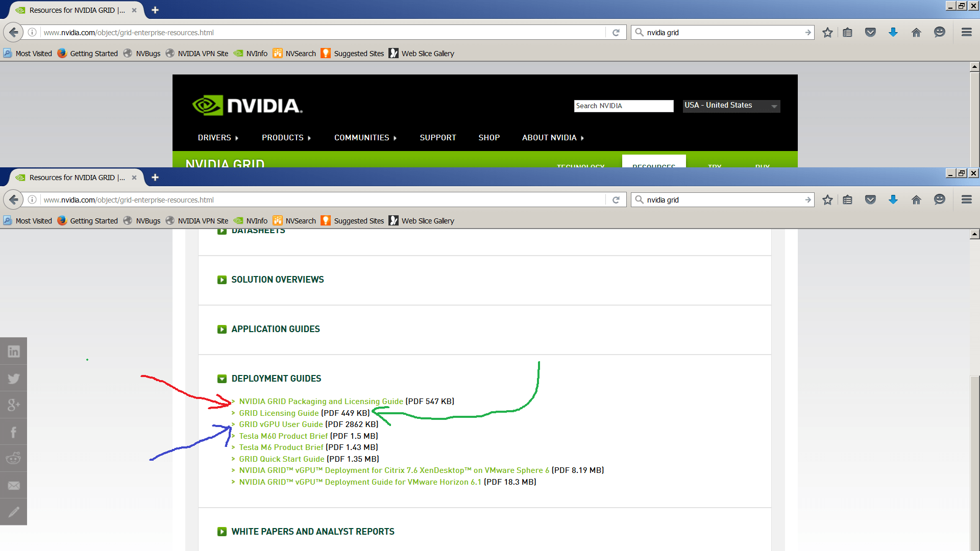Click the email envelope share icon
Viewport: 980px width, 551px height.
13,485
